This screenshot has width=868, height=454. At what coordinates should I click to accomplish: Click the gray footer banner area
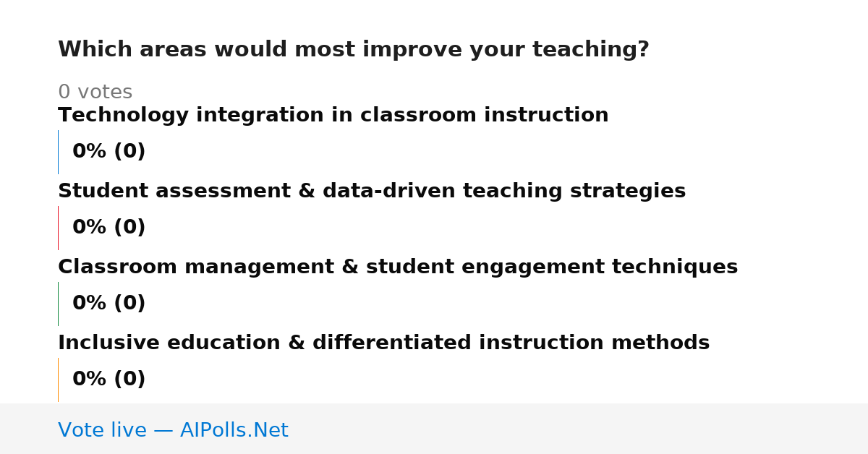434,429
